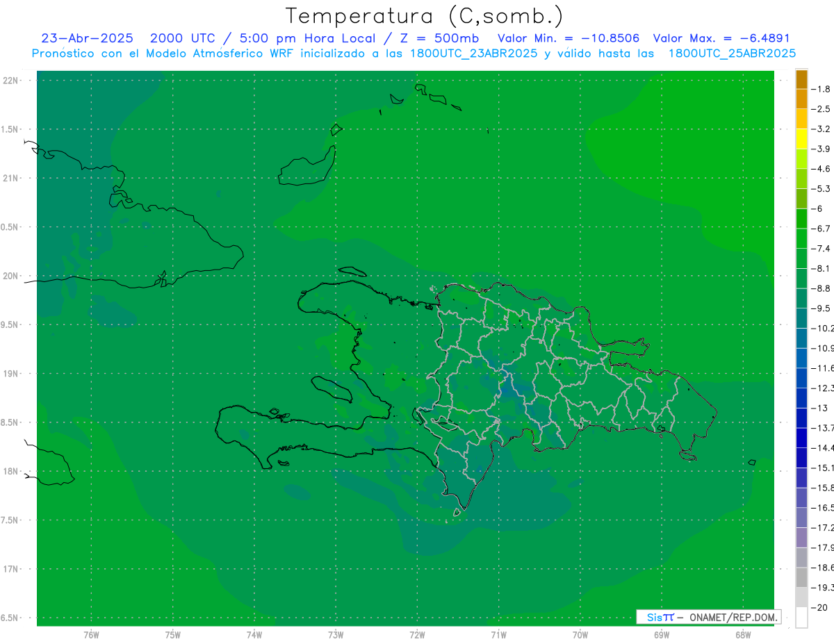Click the '22N' latitude axis label
Image resolution: width=834 pixels, height=644 pixels.
click(10, 80)
